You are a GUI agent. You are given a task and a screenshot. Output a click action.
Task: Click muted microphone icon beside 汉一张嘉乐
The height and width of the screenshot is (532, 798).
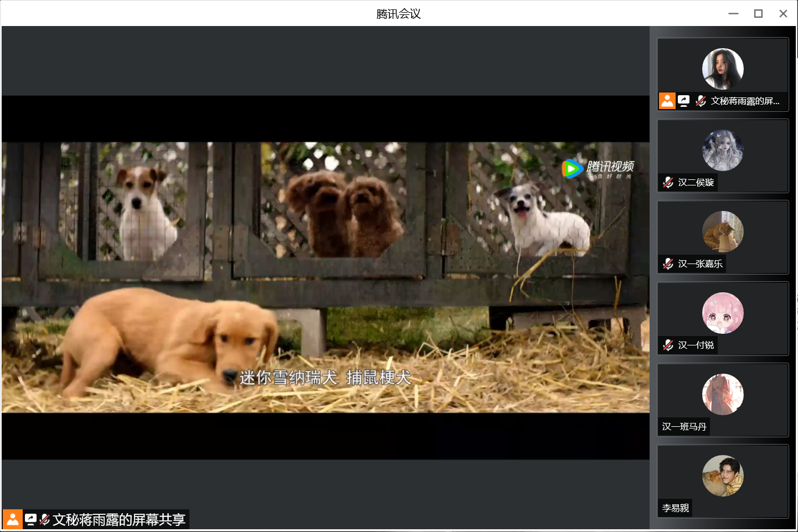tap(668, 264)
